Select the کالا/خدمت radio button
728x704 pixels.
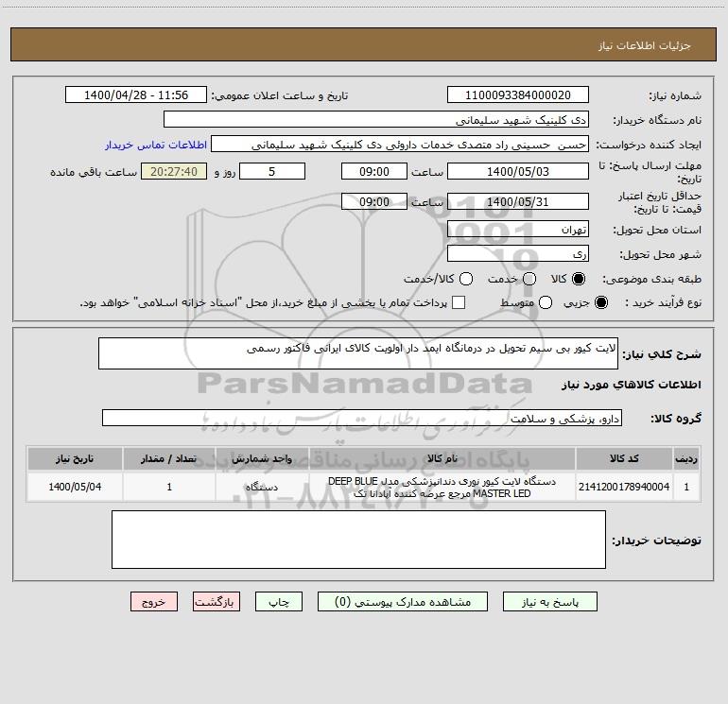[x=466, y=279]
